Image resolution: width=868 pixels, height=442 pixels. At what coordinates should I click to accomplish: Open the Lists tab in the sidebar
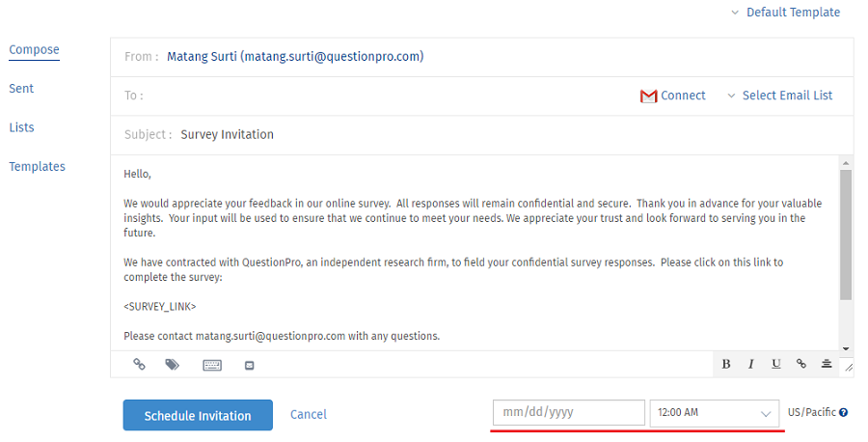pyautogui.click(x=21, y=127)
